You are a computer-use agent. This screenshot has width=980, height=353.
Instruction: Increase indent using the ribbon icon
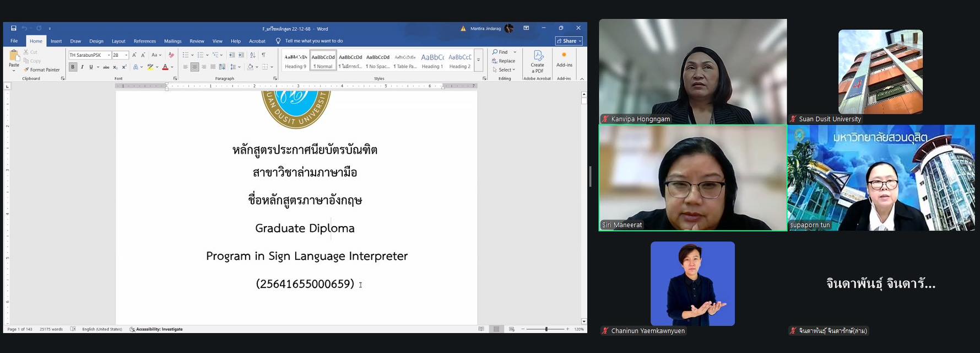point(241,55)
